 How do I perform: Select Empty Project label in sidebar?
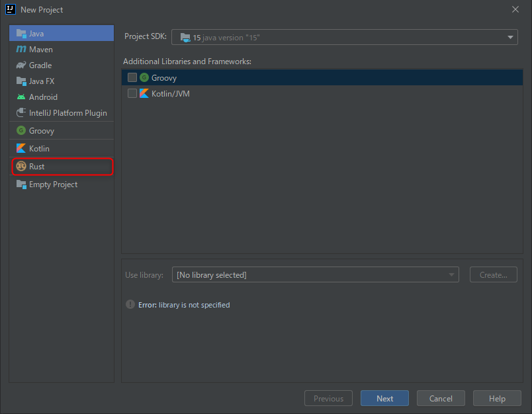point(54,185)
